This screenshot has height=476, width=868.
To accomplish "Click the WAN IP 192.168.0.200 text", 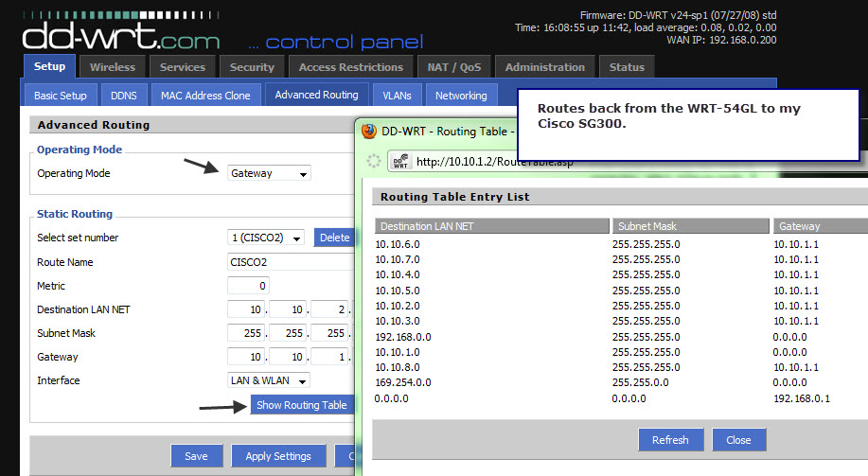I will click(721, 40).
